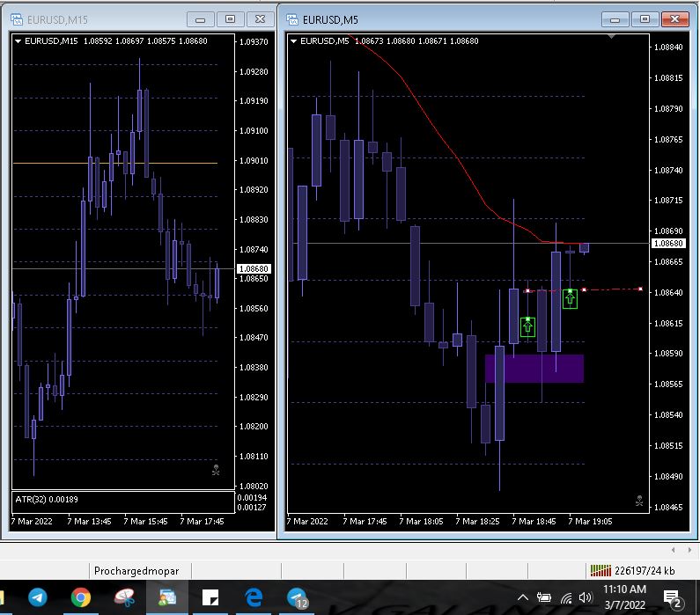Open the Wi-Fi network tray icon

coord(566,597)
